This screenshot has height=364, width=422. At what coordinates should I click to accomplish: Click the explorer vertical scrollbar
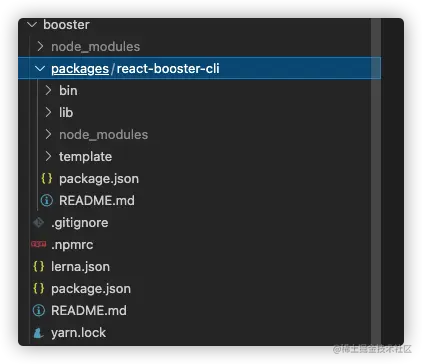coord(376,182)
